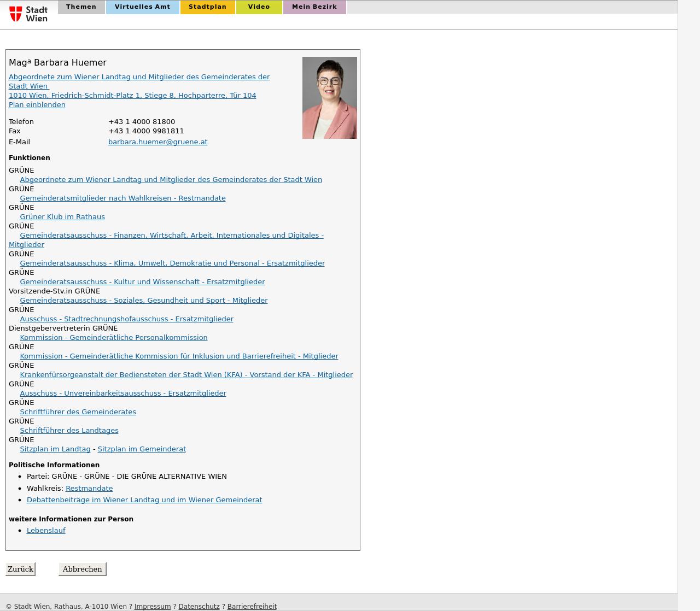Show map via Plan einblenden link
This screenshot has width=700, height=611.
(x=37, y=105)
